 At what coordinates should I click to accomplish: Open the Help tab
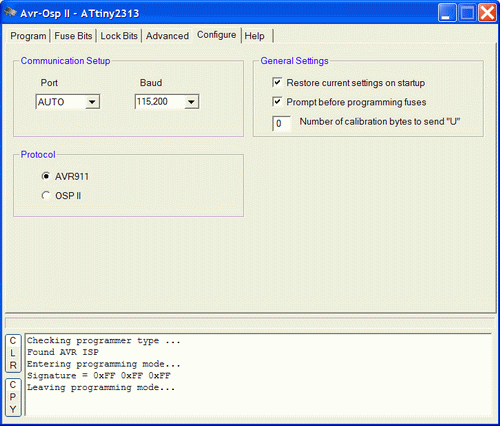pyautogui.click(x=255, y=36)
